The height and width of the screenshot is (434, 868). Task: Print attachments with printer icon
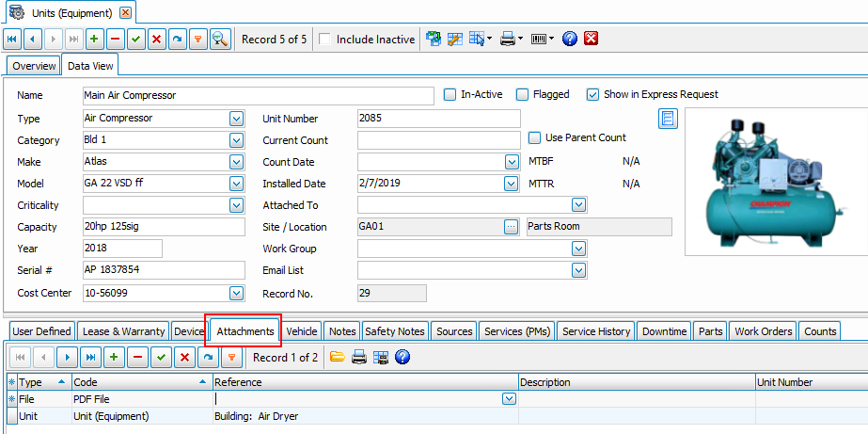click(359, 358)
